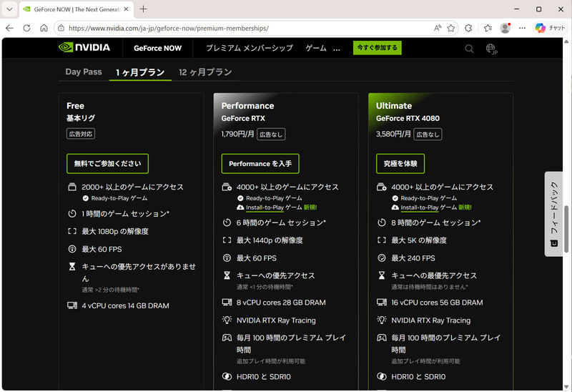Image resolution: width=572 pixels, height=392 pixels.
Task: Open browser extensions icon
Action: click(468, 28)
